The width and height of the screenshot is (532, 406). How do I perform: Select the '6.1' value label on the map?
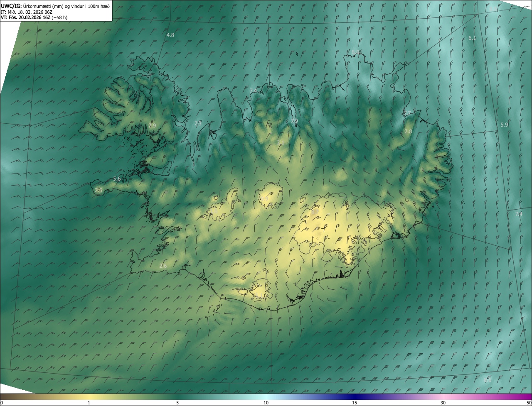(472, 38)
